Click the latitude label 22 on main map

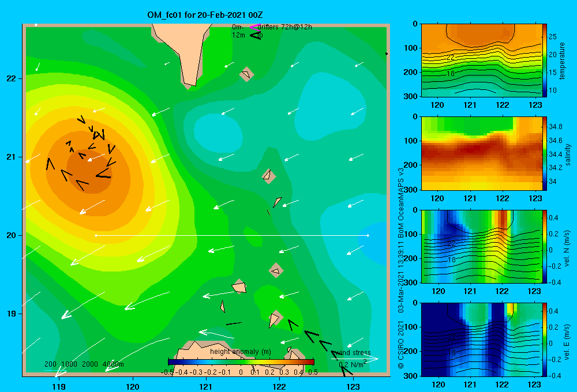[11, 78]
